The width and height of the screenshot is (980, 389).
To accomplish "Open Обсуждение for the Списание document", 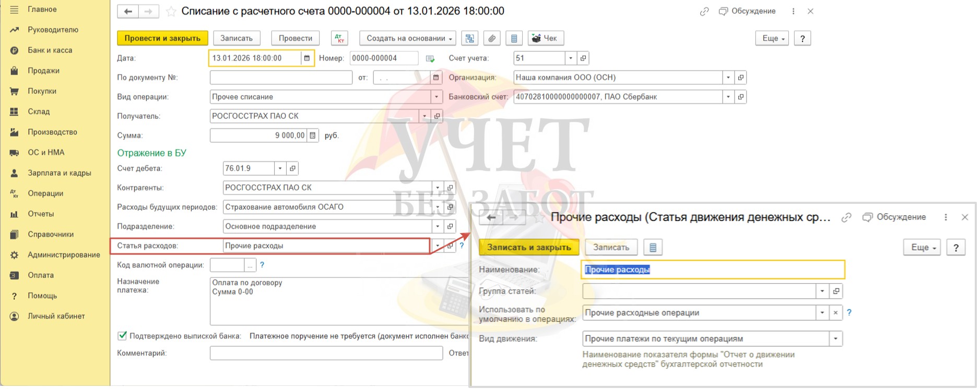I will click(747, 11).
